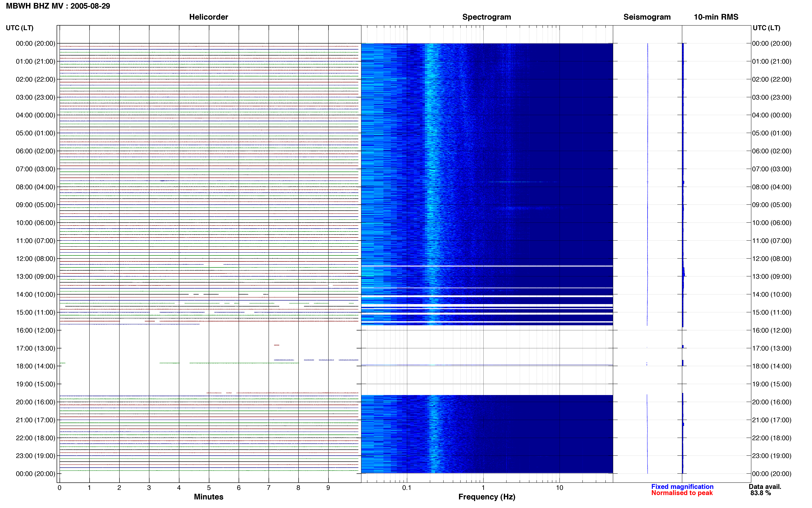Select the 10-min RMS panel heading

tap(716, 17)
